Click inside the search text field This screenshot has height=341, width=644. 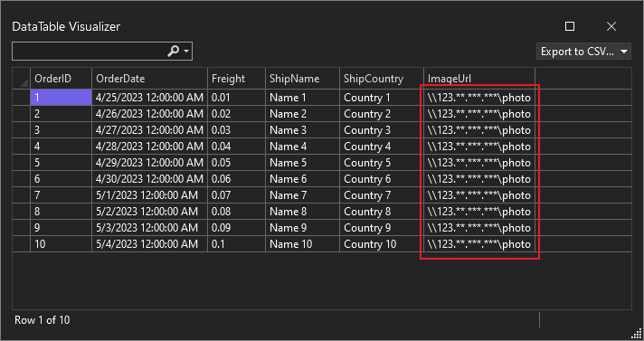(x=90, y=52)
